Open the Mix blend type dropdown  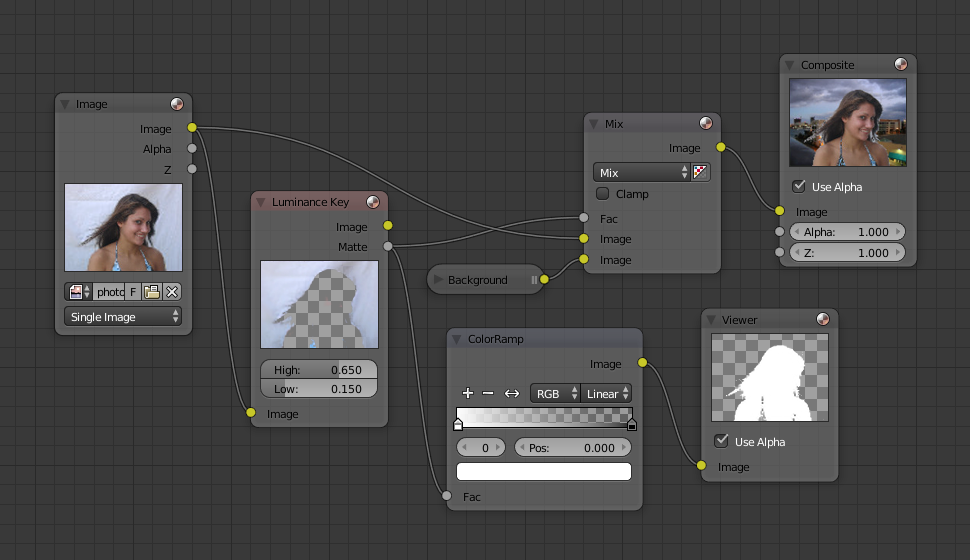click(x=641, y=173)
